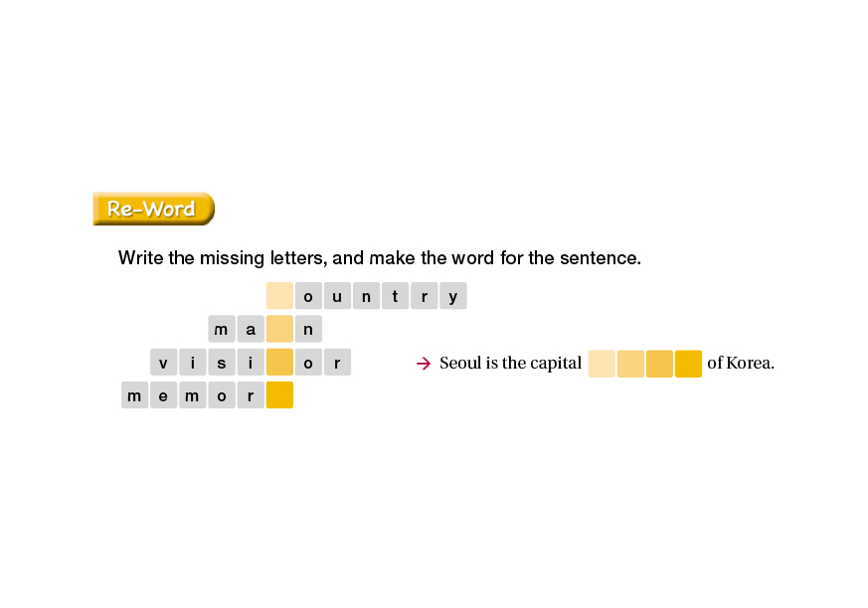Click the second answer box in the sentence

click(630, 364)
